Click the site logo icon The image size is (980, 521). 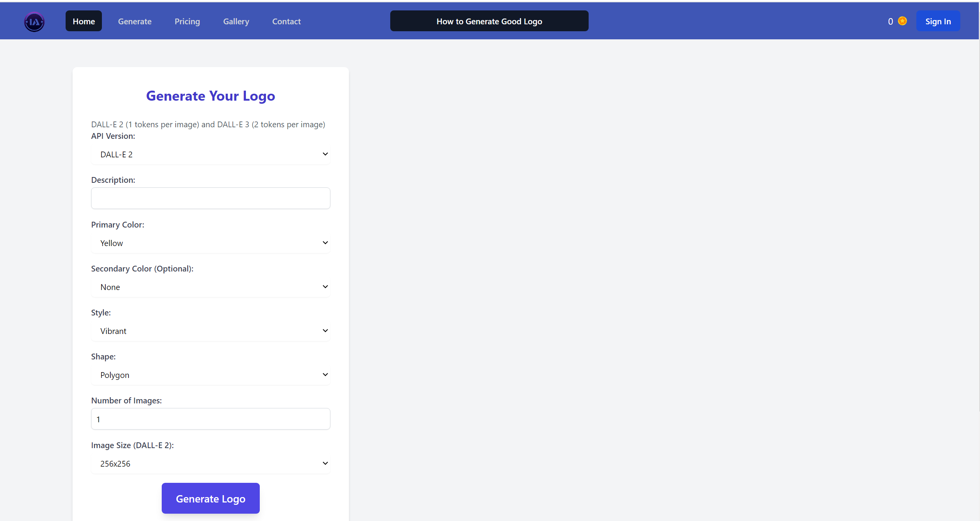(34, 22)
